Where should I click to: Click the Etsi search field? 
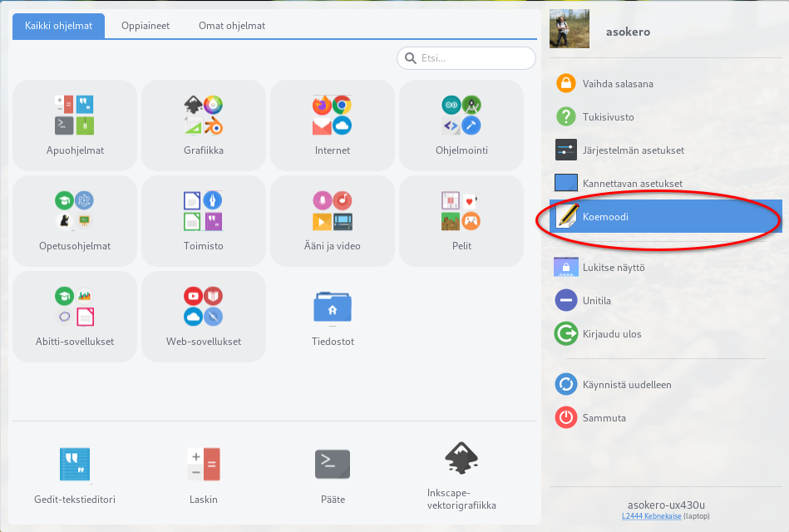[x=466, y=58]
